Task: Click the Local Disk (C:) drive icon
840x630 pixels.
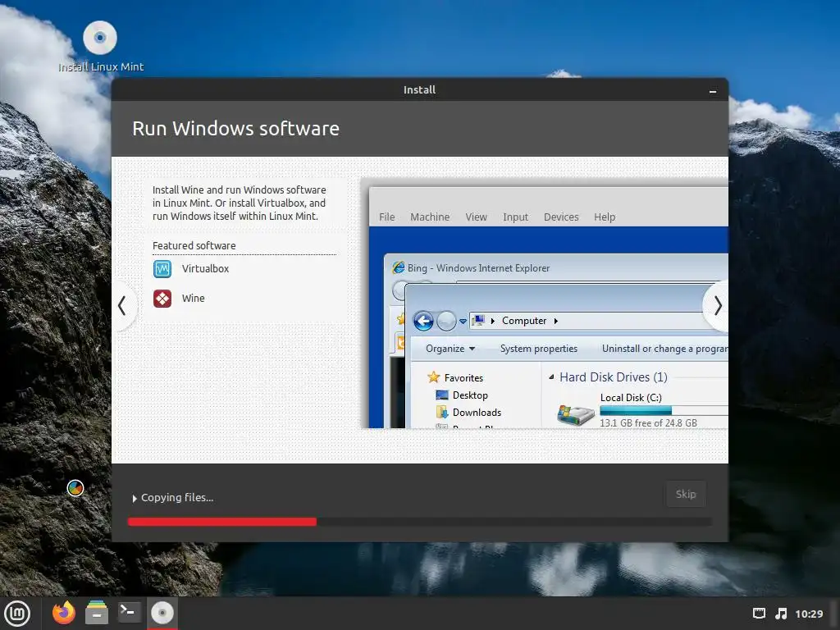Action: (x=576, y=414)
